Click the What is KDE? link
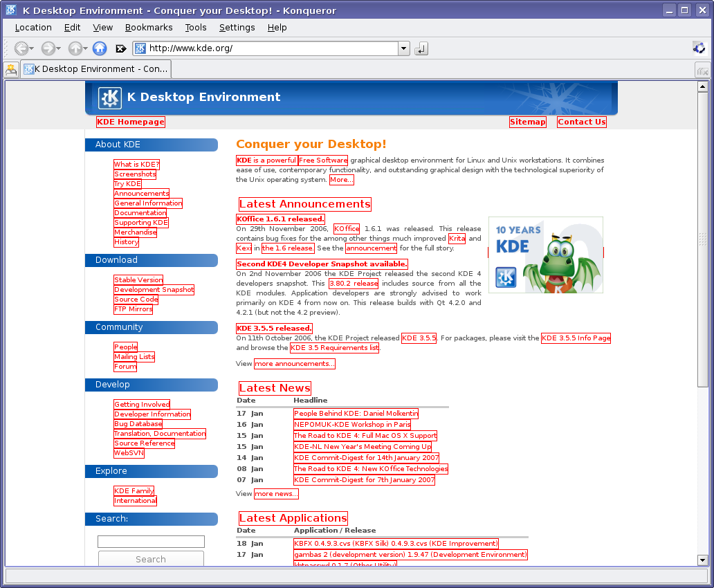The height and width of the screenshot is (588, 714). click(136, 165)
